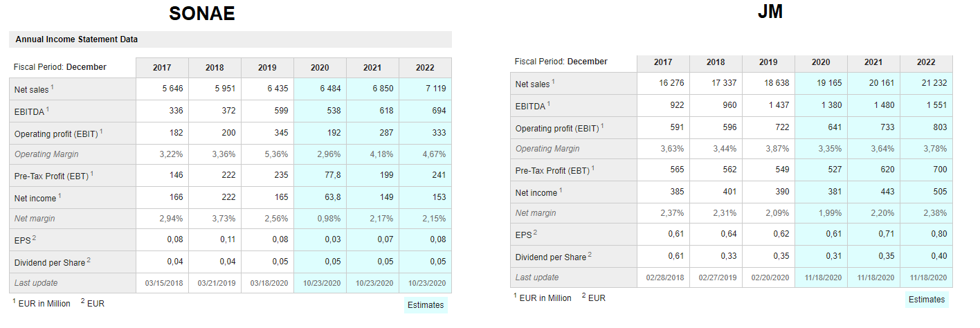Viewport: 980px width, 328px height.
Task: Select the 2020 column header in JM table
Action: [821, 62]
